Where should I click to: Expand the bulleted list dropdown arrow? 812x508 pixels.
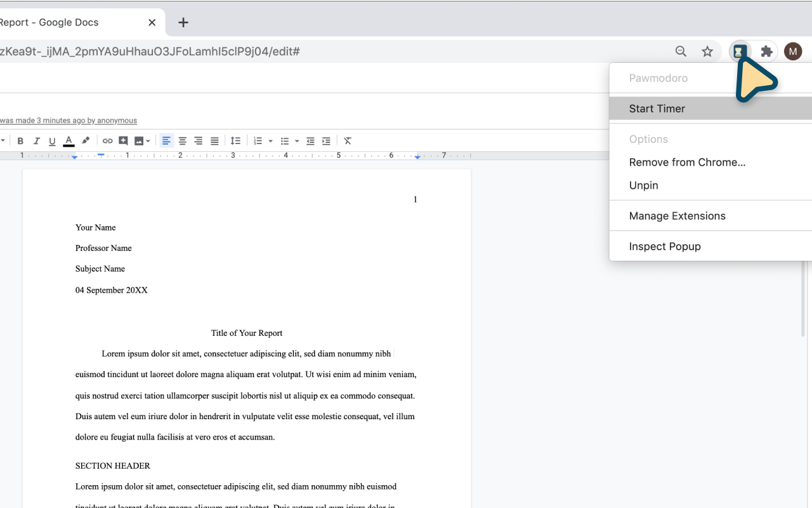click(297, 141)
